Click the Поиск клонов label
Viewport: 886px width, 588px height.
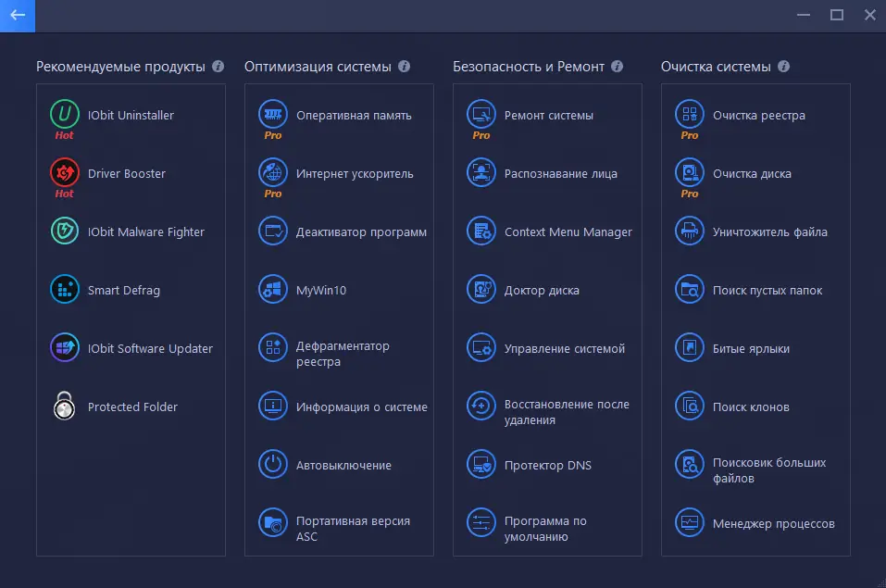point(751,407)
